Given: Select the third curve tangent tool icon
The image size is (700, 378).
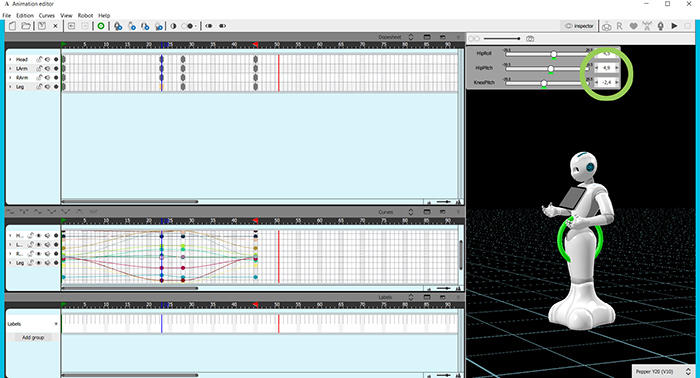Looking at the screenshot, I should pyautogui.click(x=38, y=212).
